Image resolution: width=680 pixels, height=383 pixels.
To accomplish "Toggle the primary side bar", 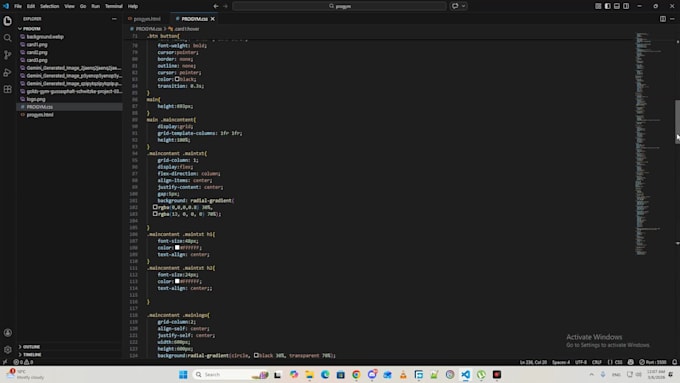I will coord(608,6).
